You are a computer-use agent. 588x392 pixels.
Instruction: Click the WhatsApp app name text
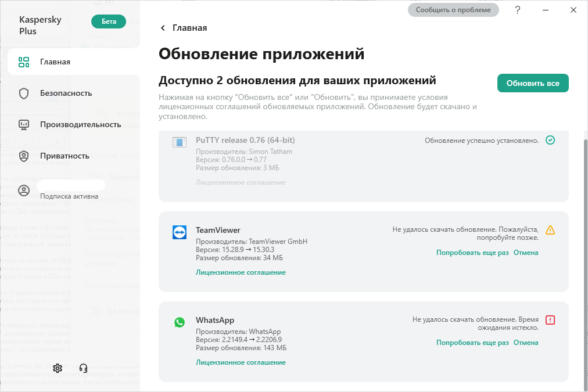215,320
